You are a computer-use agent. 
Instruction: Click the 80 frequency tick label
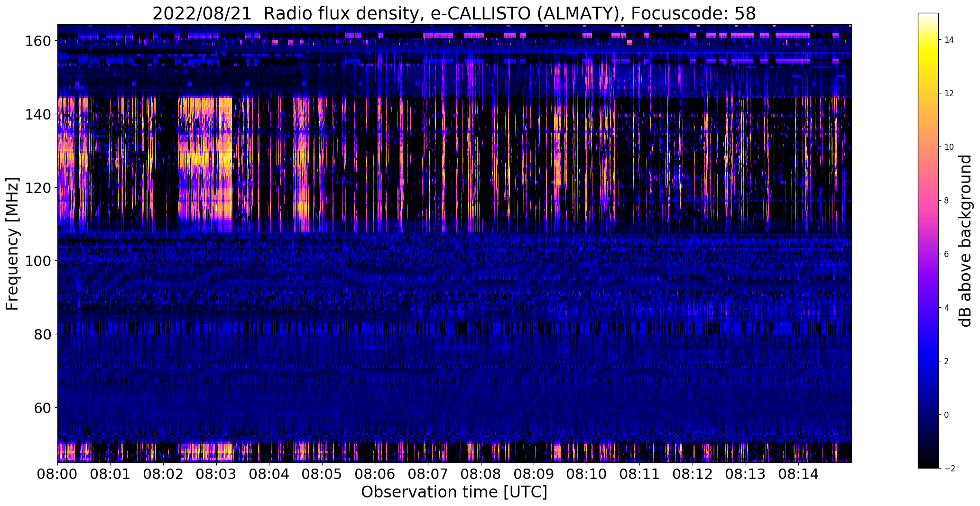point(42,334)
